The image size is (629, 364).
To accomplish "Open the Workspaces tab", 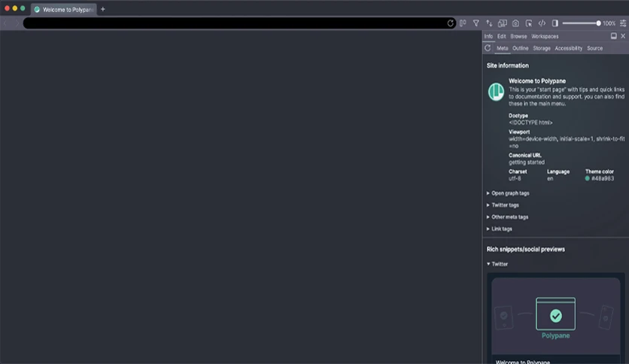I will click(x=545, y=36).
